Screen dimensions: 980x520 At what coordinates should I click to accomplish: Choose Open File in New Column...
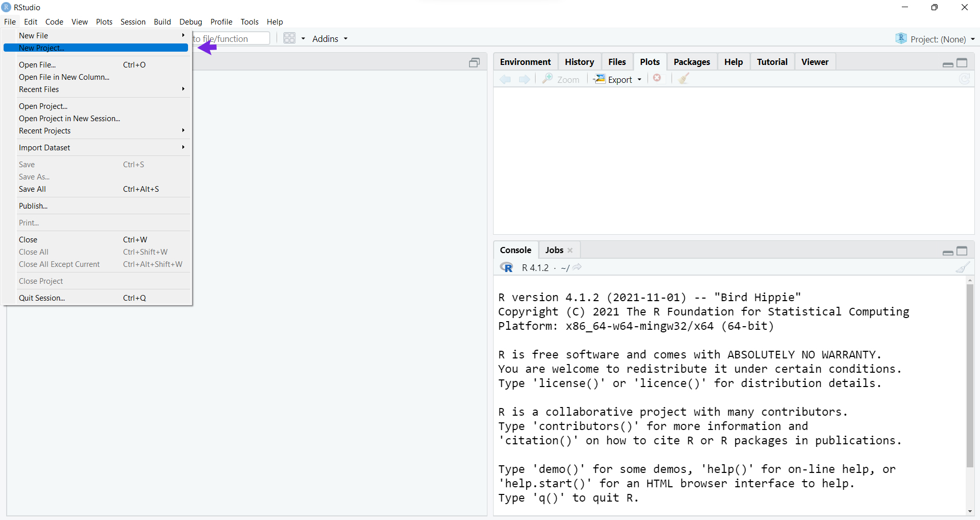tap(97, 77)
